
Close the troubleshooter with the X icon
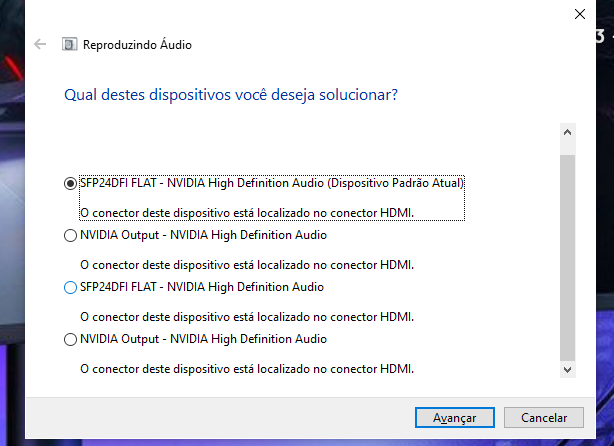coord(580,14)
